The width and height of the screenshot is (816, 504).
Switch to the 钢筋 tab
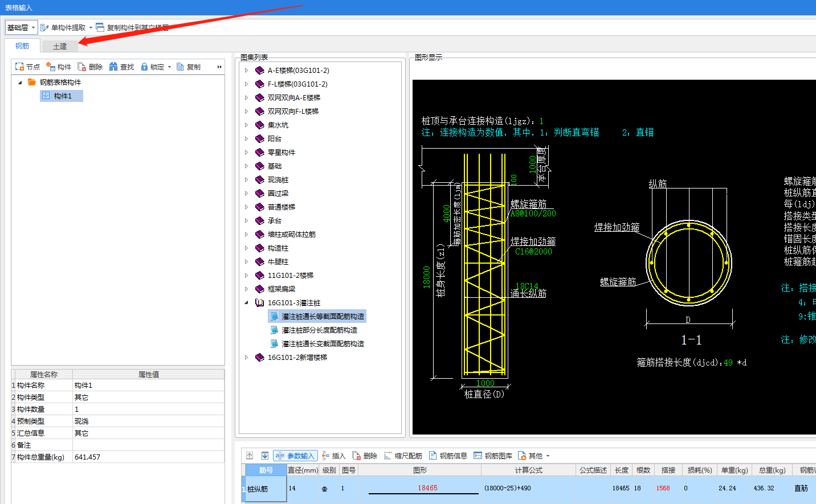click(22, 46)
